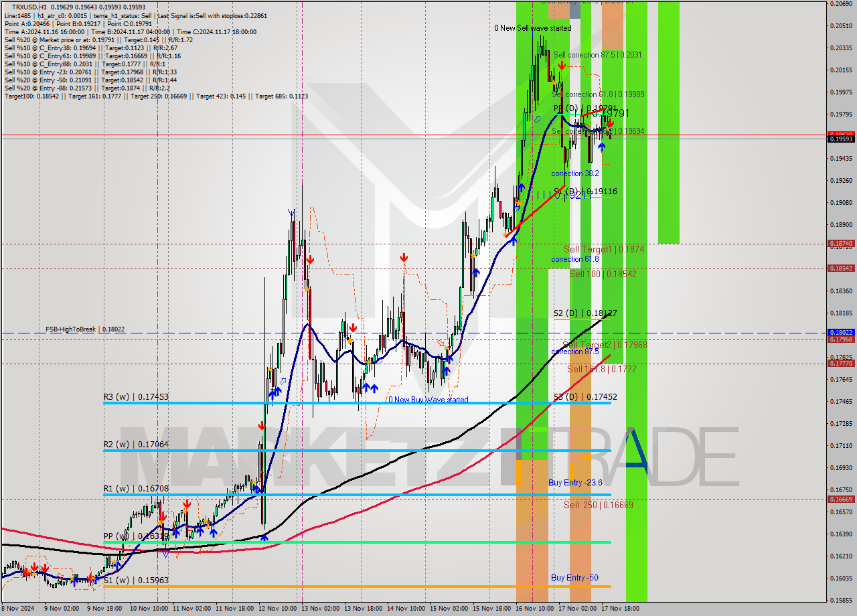Click the '8 Nov 2024' time axis label
This screenshot has height=616, width=857.
tap(17, 609)
